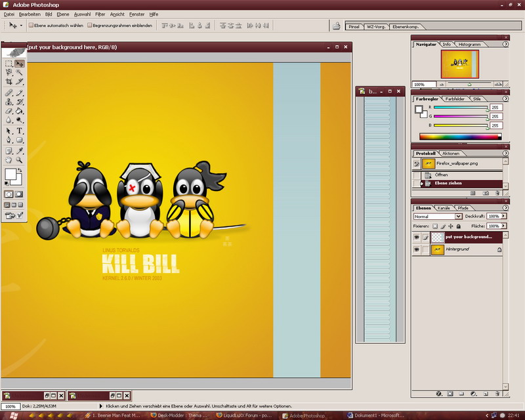Select the Move tool in toolbox
This screenshot has width=525, height=420.
(20, 63)
